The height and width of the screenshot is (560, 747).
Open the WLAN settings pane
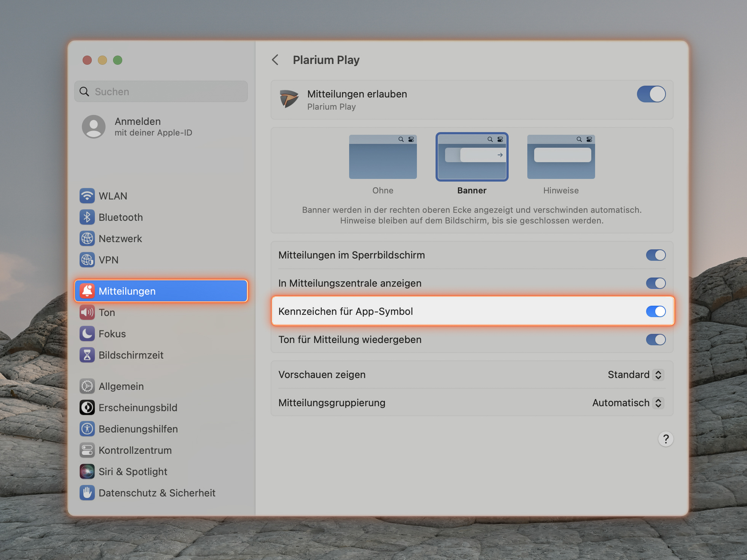coord(161,196)
